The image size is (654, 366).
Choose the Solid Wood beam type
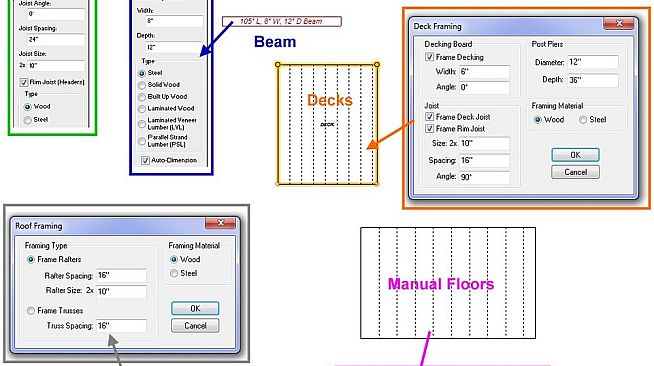[142, 85]
